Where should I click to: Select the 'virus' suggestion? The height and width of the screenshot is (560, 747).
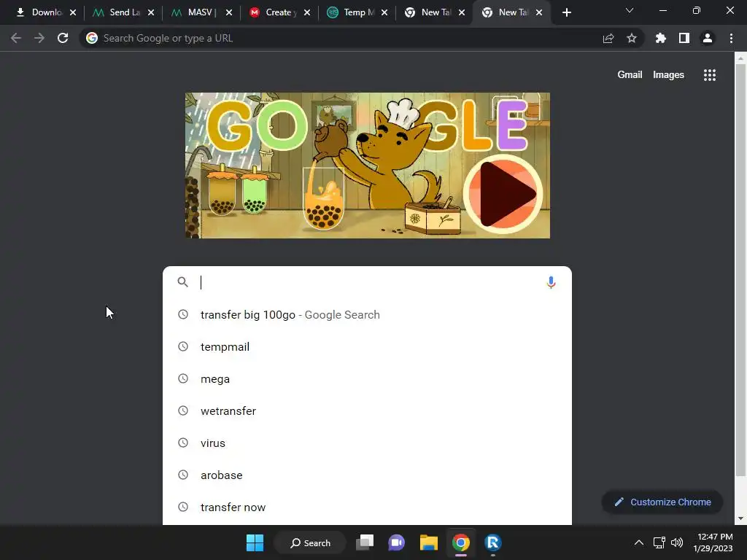coord(367,443)
